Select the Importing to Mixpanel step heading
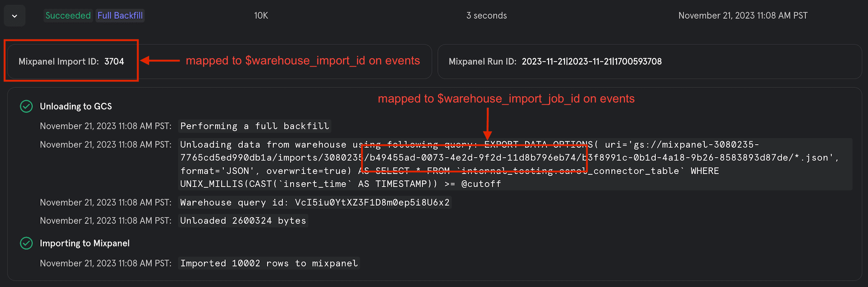 85,243
